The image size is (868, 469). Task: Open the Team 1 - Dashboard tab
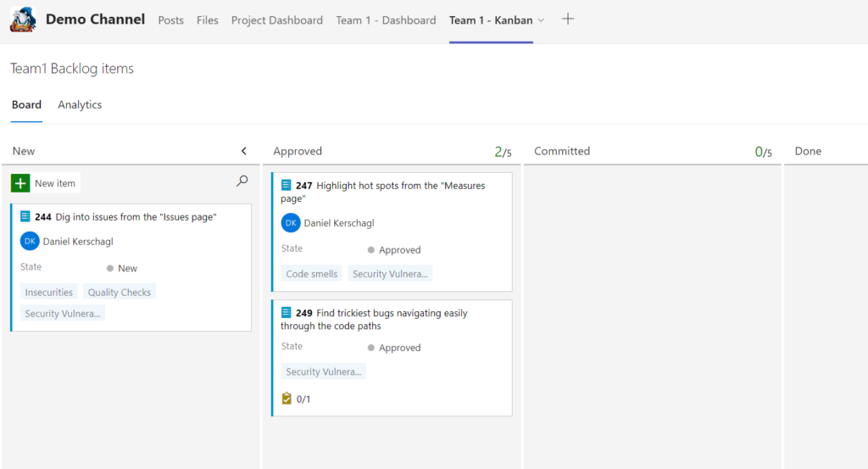pyautogui.click(x=386, y=20)
